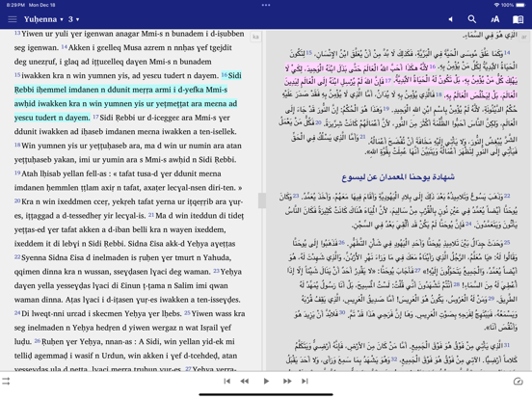Rewind the audio playback
The height and width of the screenshot is (399, 532).
click(x=245, y=381)
